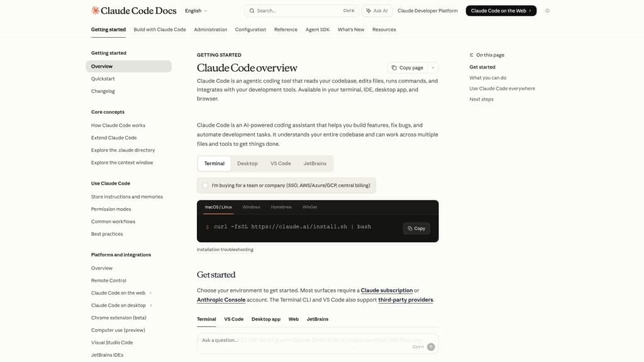
Task: Open Quickstart in the sidebar
Action: [x=103, y=79]
